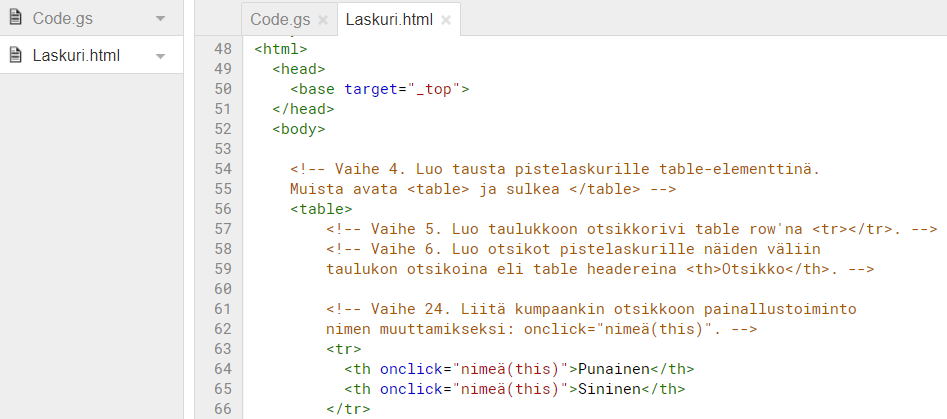947x419 pixels.
Task: Select Code.gs in the file list
Action: 64,19
